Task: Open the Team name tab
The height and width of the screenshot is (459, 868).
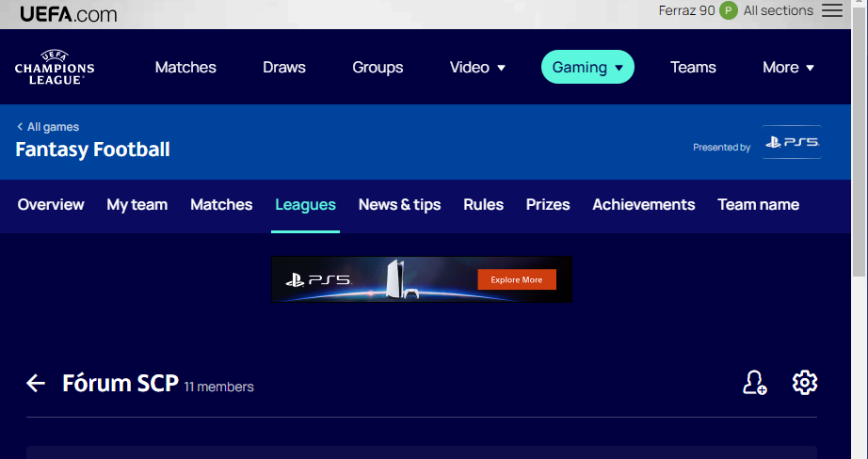Action: click(759, 205)
